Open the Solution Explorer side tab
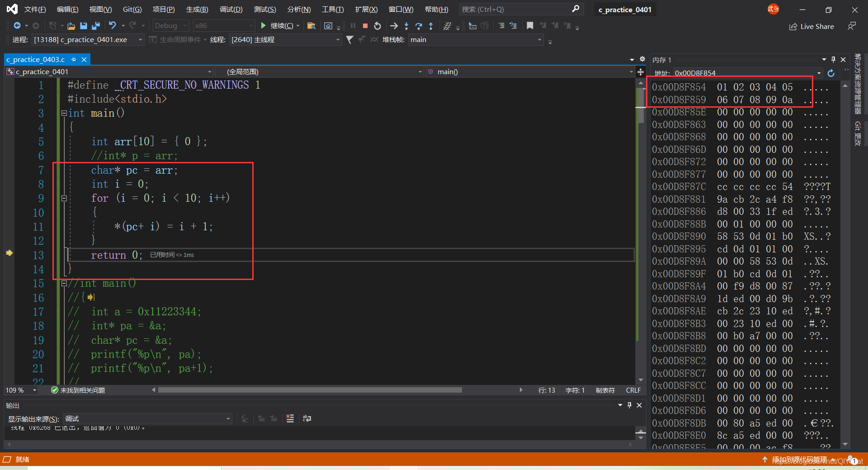868x470 pixels. coord(858,84)
